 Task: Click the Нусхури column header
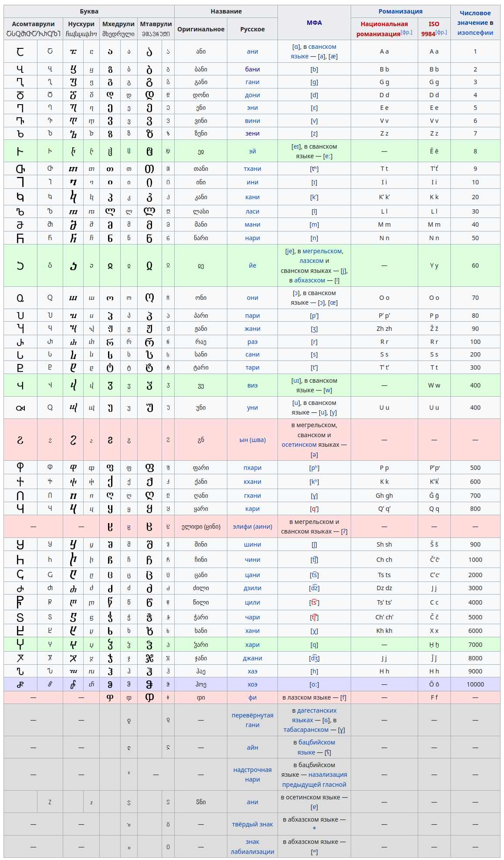[x=81, y=29]
